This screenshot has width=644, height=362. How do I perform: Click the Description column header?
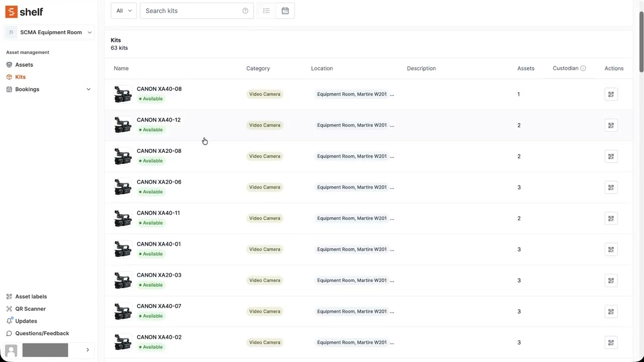coord(422,68)
